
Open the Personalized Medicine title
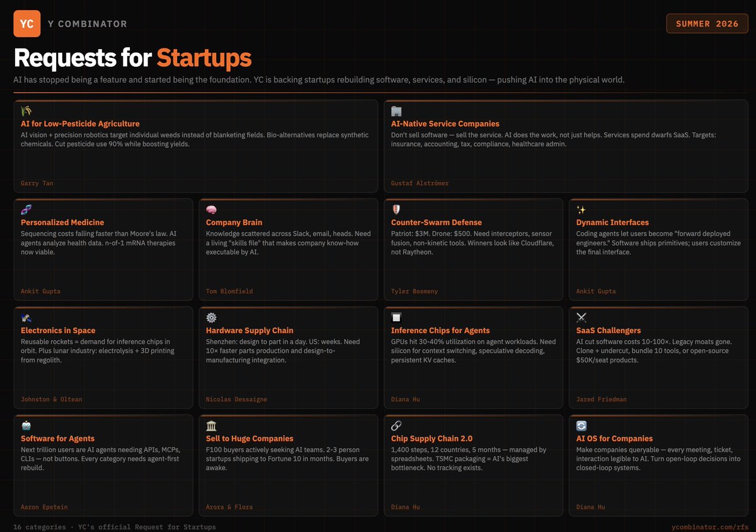62,222
